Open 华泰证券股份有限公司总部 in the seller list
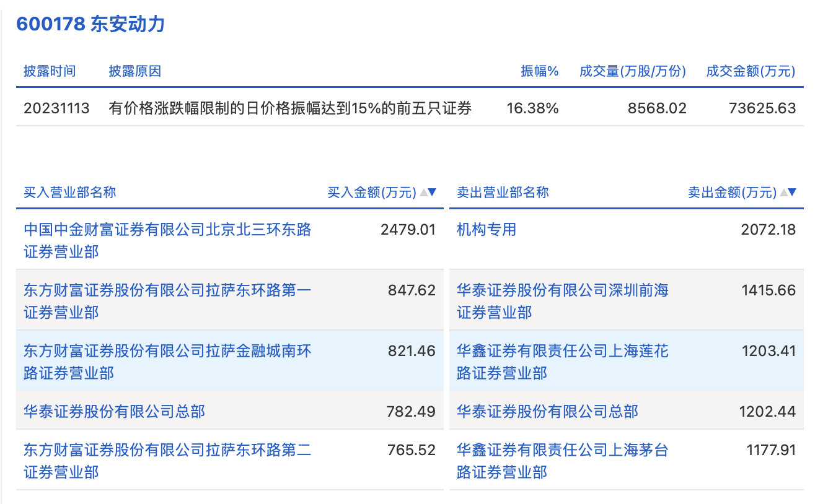Viewport: 828px width, 504px height. click(547, 411)
